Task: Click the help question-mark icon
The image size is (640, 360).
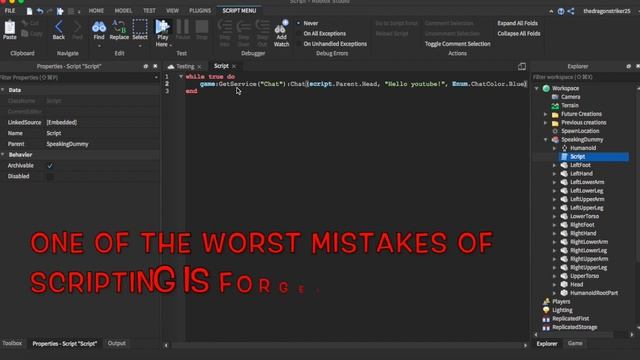Action: tap(561, 11)
